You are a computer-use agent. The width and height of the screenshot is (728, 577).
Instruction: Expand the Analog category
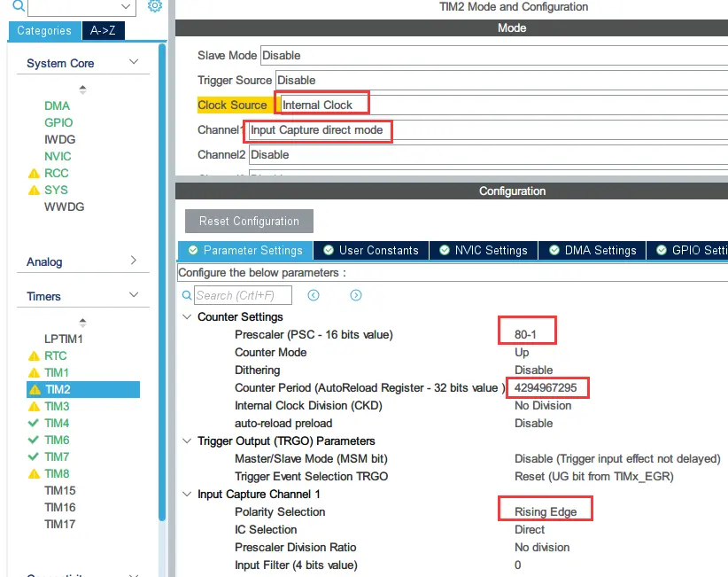[134, 261]
